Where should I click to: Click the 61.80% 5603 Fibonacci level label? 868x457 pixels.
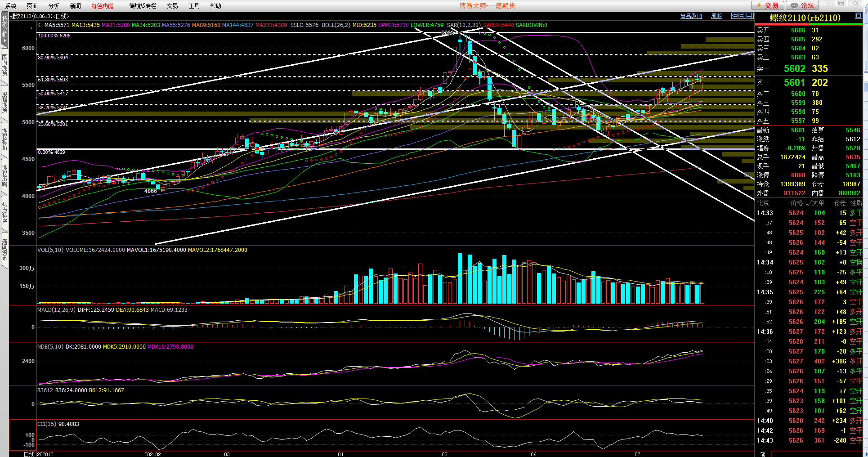click(x=53, y=80)
